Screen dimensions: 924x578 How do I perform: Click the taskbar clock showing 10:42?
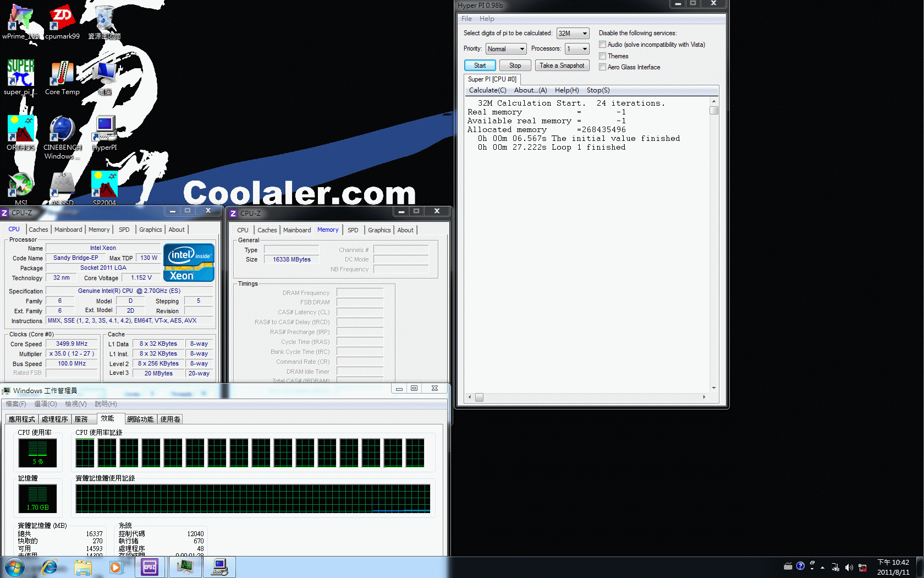click(x=893, y=568)
